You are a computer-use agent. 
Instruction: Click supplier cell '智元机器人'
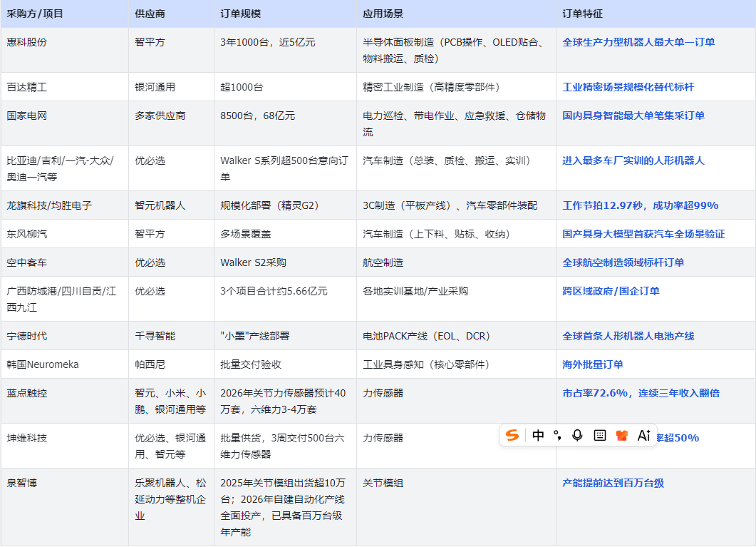(x=171, y=205)
